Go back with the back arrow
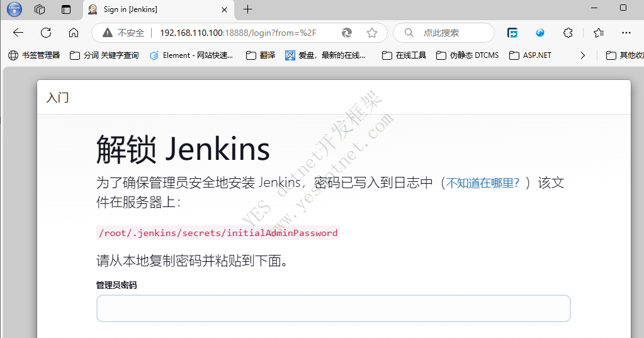This screenshot has width=644, height=338. click(x=18, y=33)
